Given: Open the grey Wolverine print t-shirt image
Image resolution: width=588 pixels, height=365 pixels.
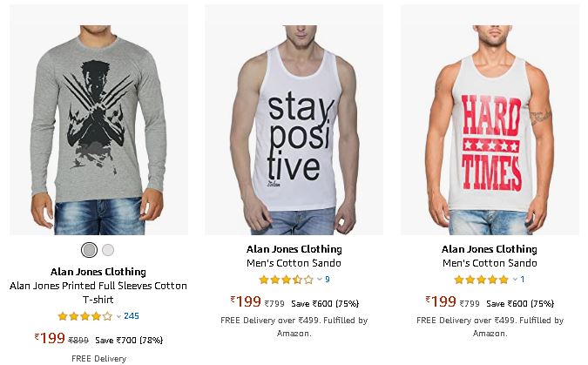Looking at the screenshot, I should (x=98, y=119).
